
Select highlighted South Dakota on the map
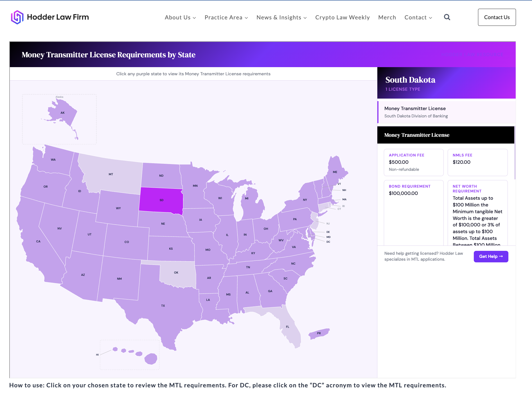(x=161, y=200)
